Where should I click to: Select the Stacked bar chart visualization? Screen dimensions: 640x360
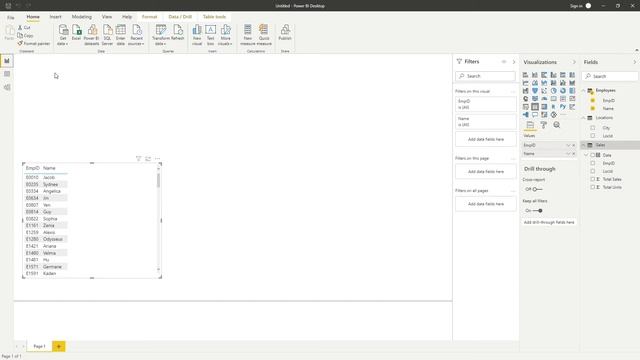point(525,75)
